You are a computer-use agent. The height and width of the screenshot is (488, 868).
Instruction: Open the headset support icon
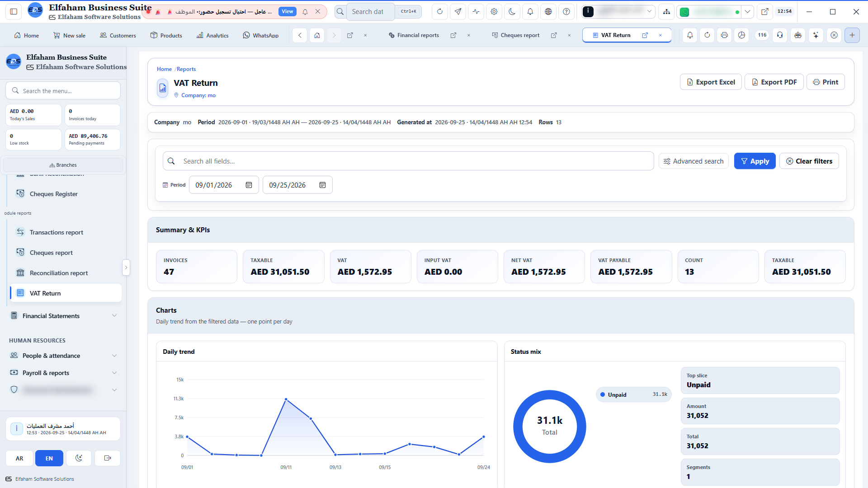[780, 35]
